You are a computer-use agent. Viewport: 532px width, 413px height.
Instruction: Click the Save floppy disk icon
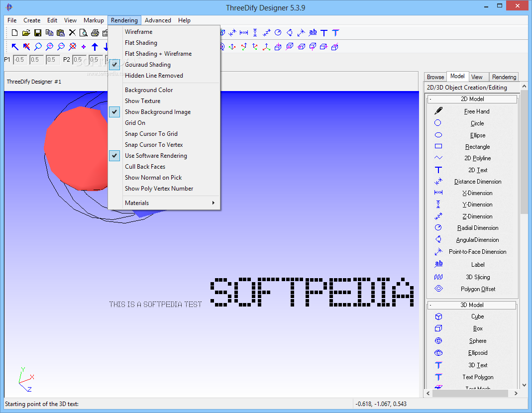38,32
